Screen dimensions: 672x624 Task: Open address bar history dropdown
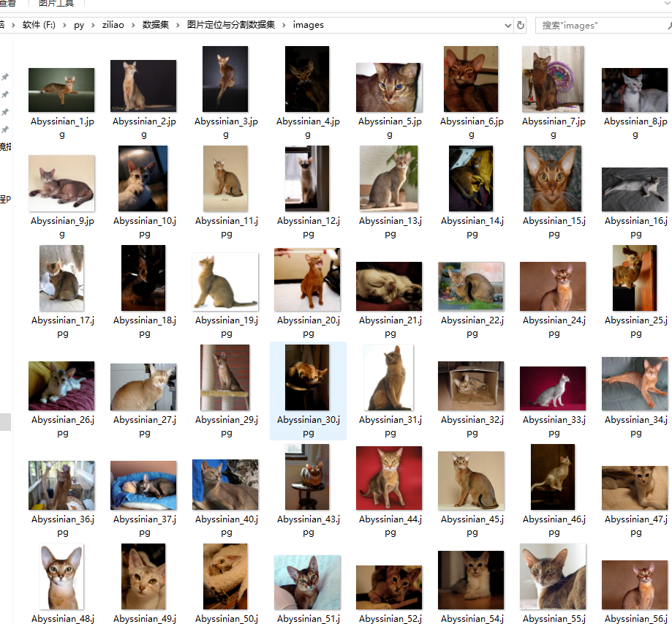point(508,26)
